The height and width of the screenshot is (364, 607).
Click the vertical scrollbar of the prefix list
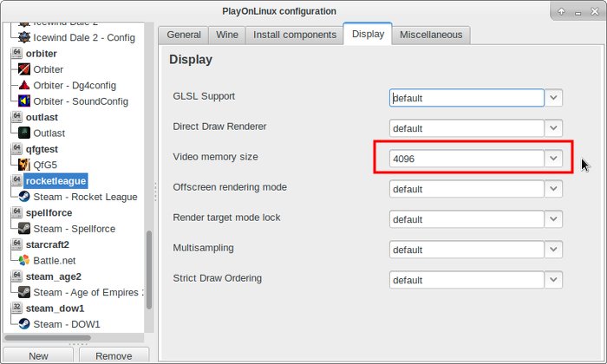point(149,270)
